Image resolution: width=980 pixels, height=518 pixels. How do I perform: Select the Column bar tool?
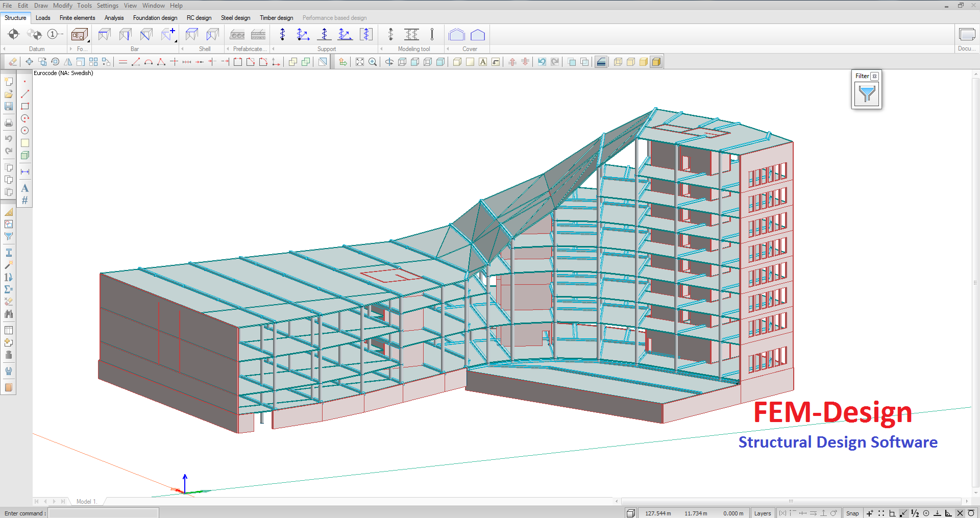click(125, 34)
